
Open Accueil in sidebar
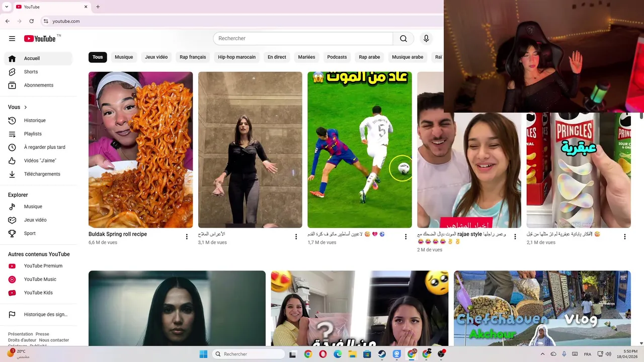[38, 58]
